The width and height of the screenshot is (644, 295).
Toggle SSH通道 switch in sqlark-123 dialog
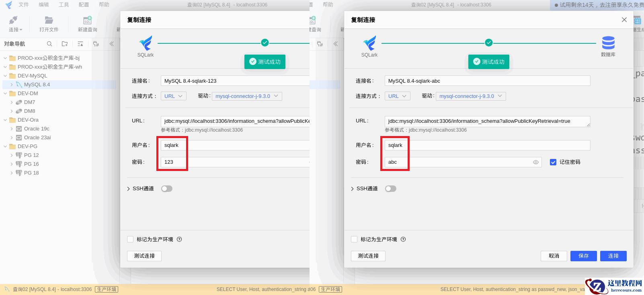point(167,189)
